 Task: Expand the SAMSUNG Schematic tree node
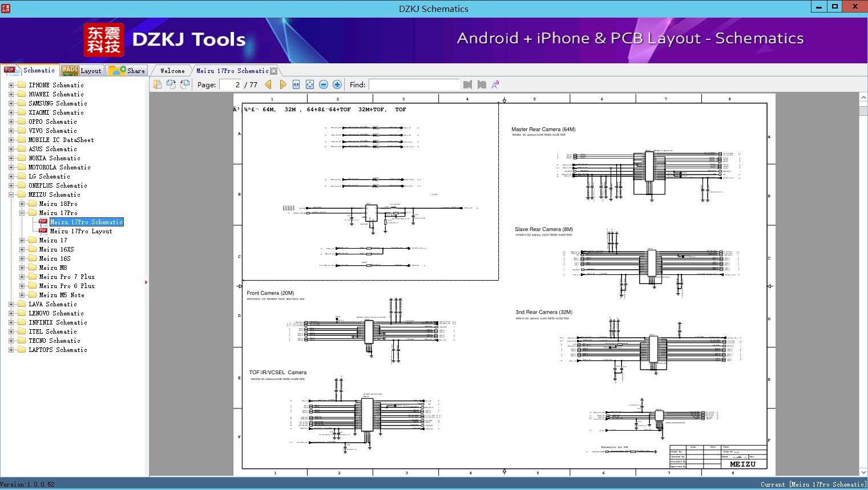[x=11, y=103]
